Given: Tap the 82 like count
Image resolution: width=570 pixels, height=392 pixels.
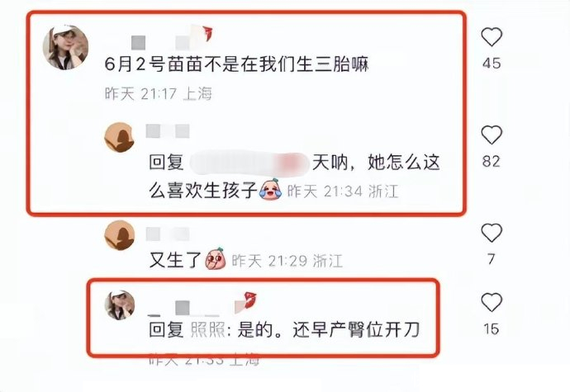Looking at the screenshot, I should click(492, 161).
